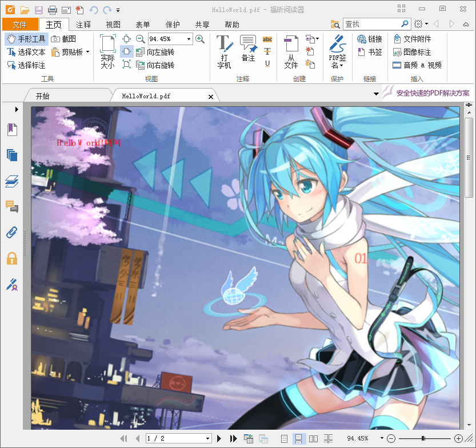476x448 pixels.
Task: Switch to the Form (表单) ribbon tab
Action: [x=143, y=25]
